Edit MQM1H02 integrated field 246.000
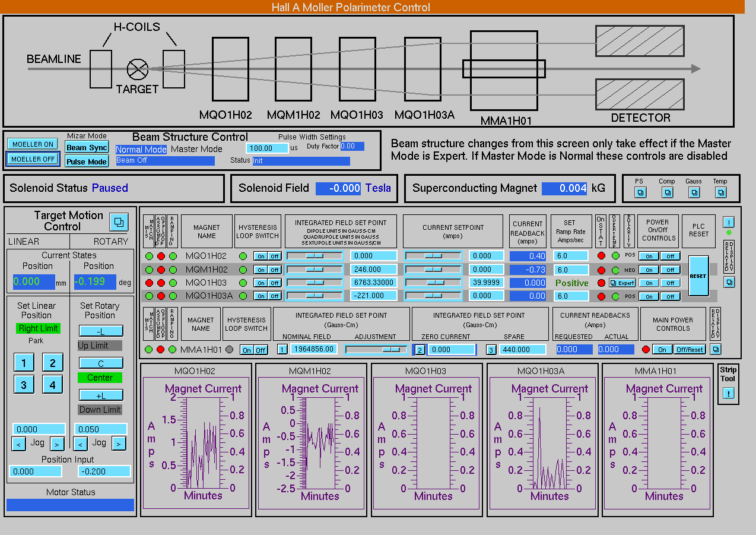Viewport: 756px width, 535px height. click(x=373, y=270)
